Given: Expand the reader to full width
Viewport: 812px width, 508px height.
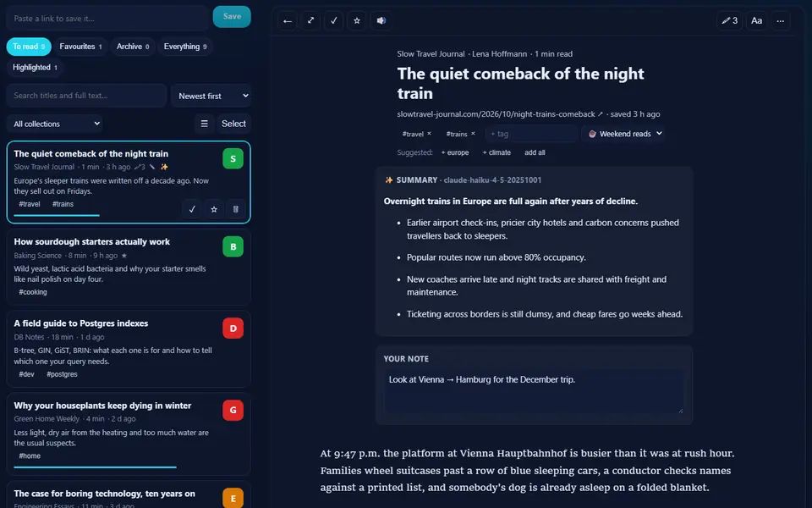Looking at the screenshot, I should (310, 20).
